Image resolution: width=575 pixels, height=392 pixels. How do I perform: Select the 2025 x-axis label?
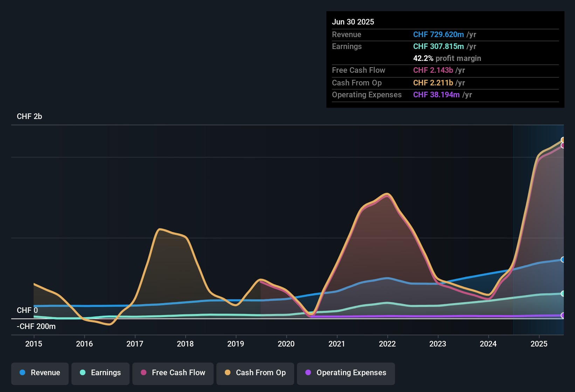point(539,344)
